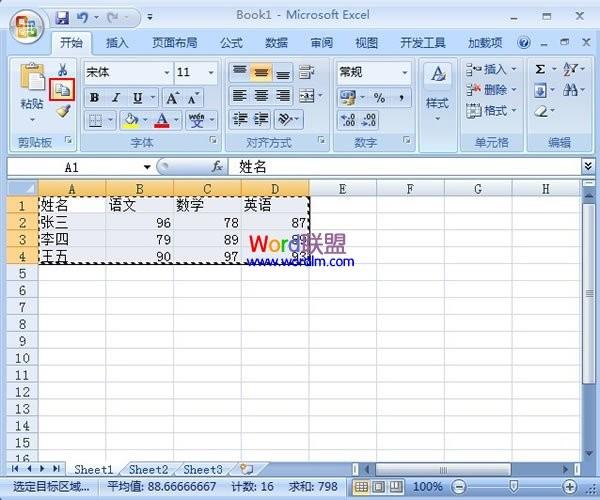Image resolution: width=600 pixels, height=500 pixels.
Task: Click the zoom slider in status bar
Action: point(512,486)
